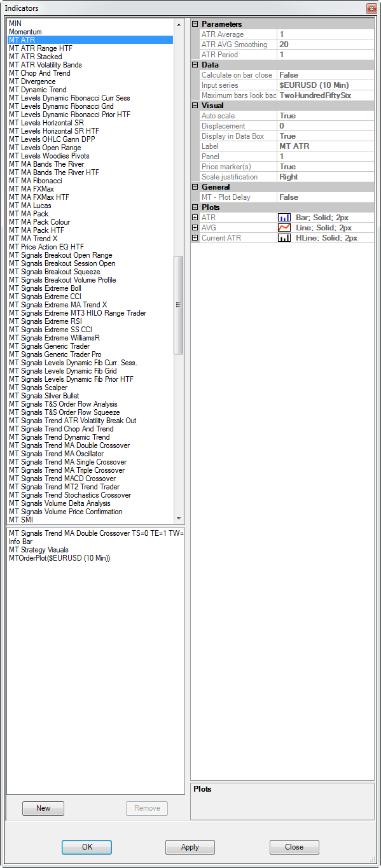
Task: Toggle the Auto scale True value
Action: (326, 116)
